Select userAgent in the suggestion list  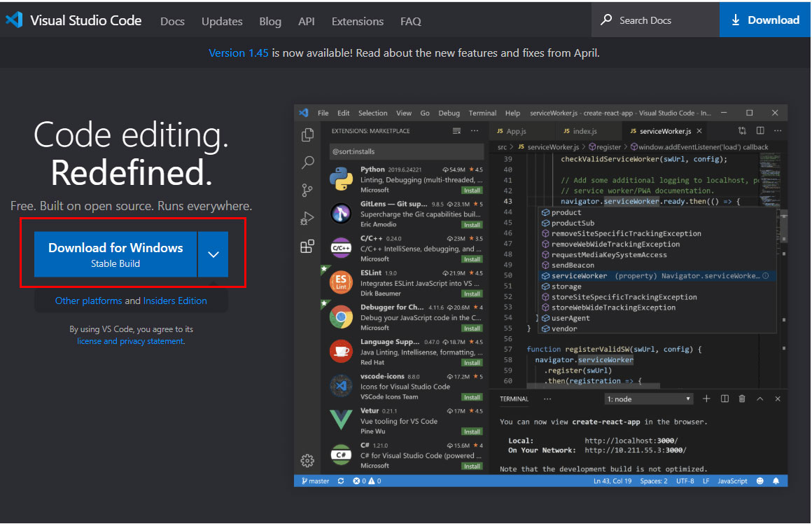[658, 318]
